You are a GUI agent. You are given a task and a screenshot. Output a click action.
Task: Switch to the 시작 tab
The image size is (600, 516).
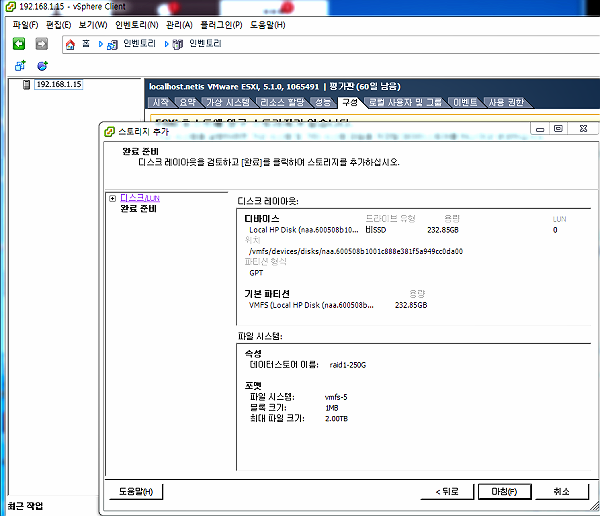(x=160, y=102)
